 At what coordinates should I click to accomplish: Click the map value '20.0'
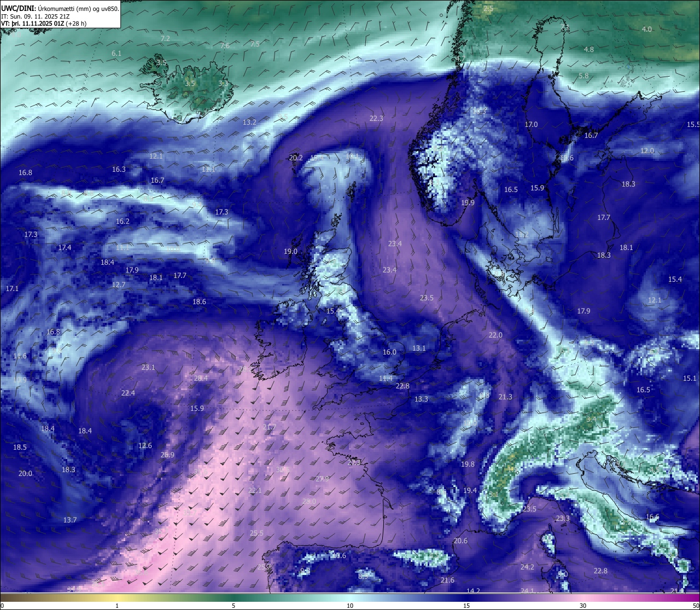25,474
